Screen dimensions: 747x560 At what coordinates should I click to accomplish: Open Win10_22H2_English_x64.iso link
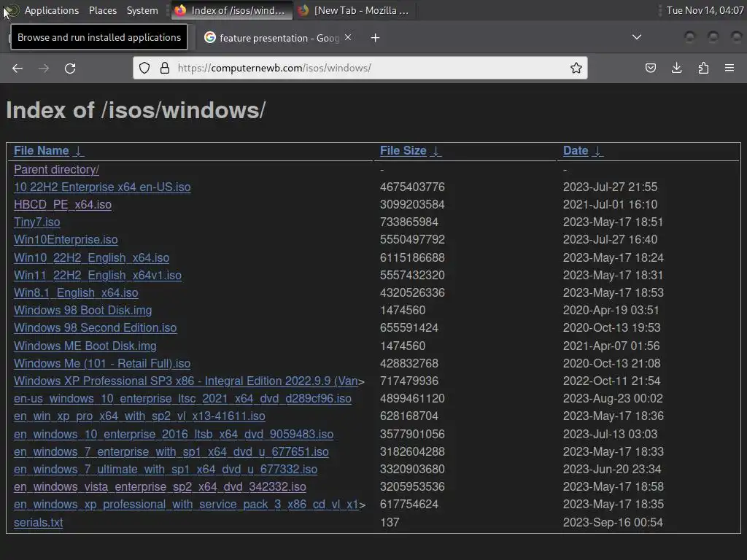coord(91,257)
